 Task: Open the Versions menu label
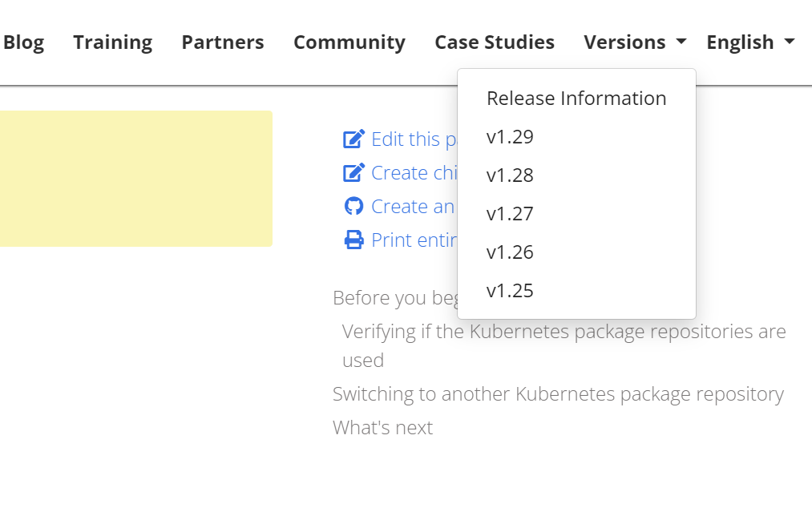(x=624, y=42)
